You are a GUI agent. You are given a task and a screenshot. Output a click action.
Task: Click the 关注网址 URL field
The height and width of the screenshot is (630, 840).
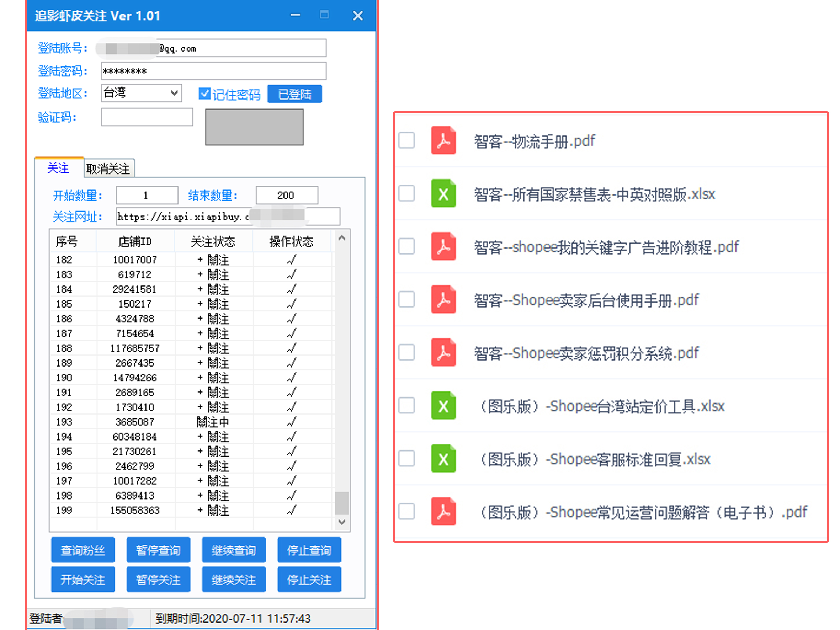point(228,217)
